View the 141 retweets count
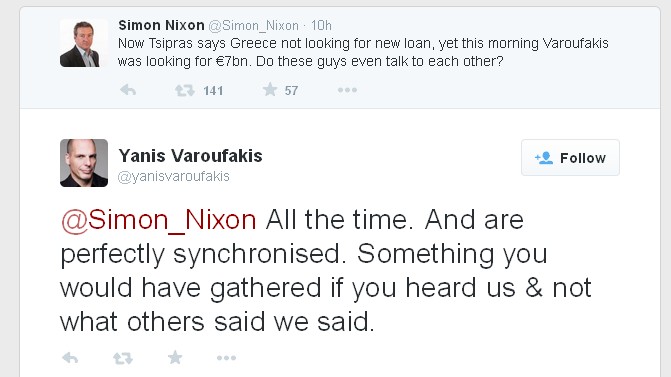This screenshot has height=377, width=671. click(x=213, y=91)
